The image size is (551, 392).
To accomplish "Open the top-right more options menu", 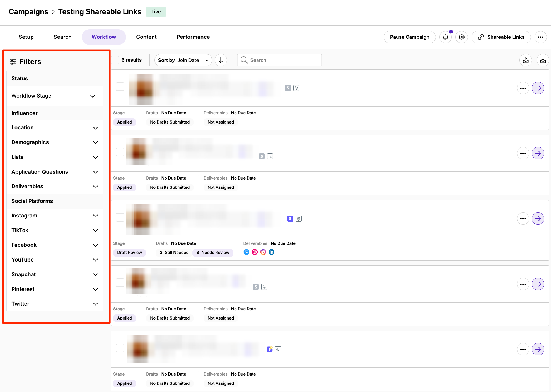I will click(540, 37).
